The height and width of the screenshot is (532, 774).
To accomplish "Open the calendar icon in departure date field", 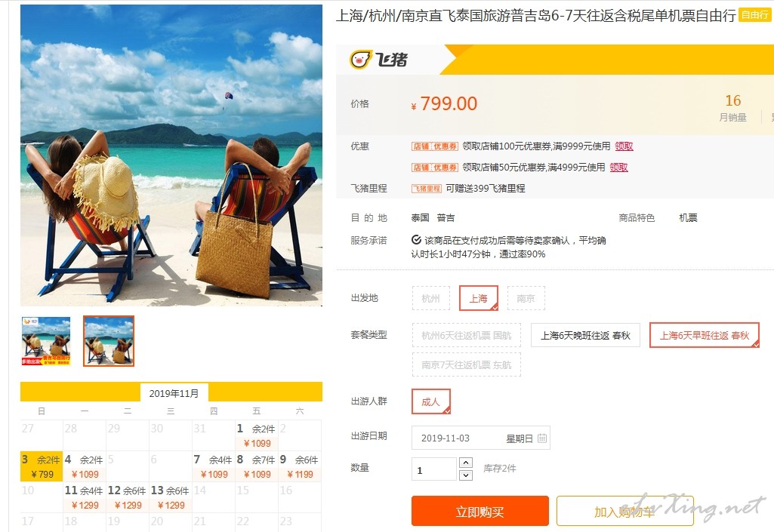I will pos(541,438).
